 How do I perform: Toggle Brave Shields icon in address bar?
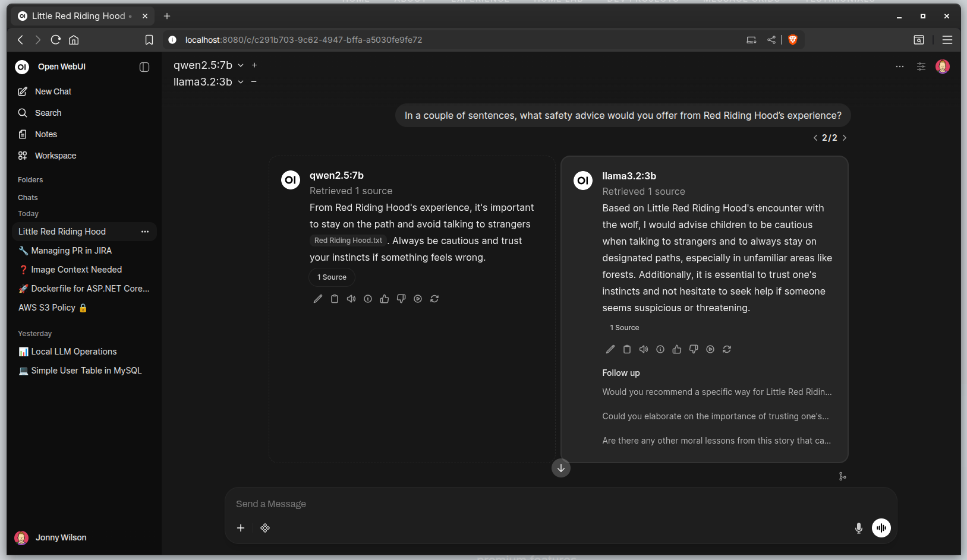793,40
